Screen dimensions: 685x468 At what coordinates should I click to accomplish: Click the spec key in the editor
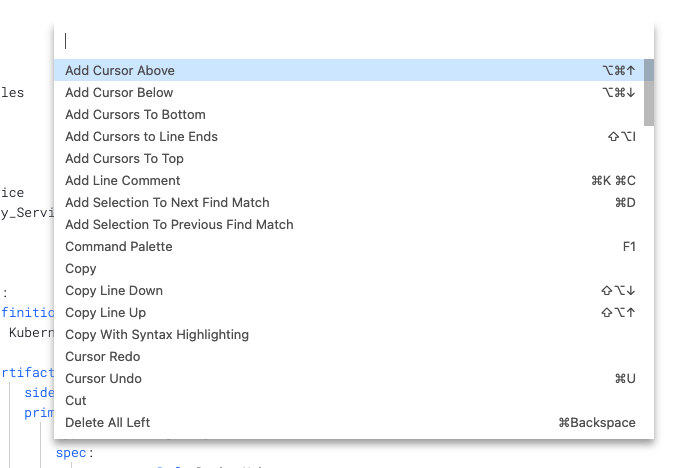pos(72,452)
